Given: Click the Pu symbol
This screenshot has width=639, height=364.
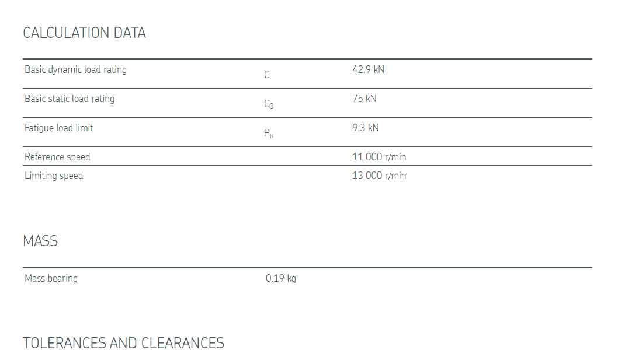Looking at the screenshot, I should [269, 134].
